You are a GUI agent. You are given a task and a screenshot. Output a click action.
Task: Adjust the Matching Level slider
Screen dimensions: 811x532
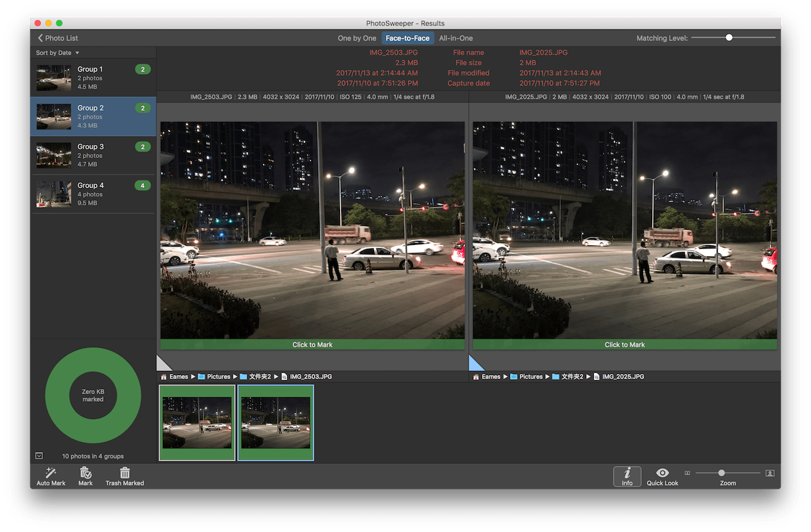[729, 38]
